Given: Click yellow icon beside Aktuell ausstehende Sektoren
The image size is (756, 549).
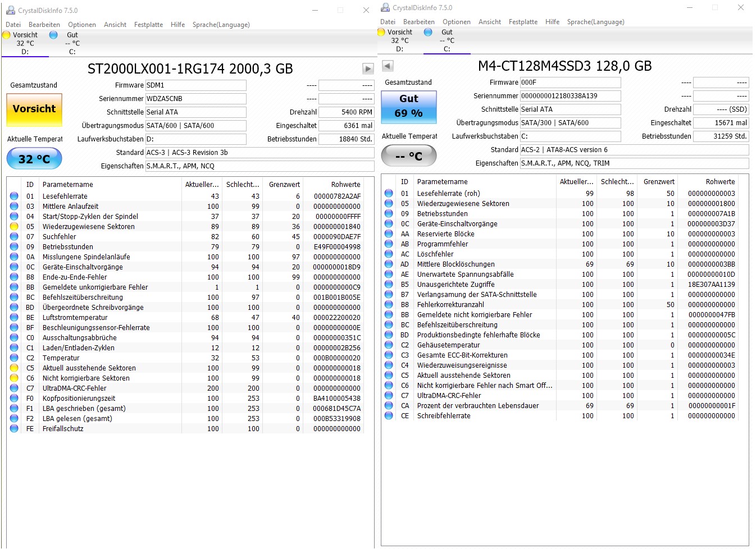Looking at the screenshot, I should (13, 368).
